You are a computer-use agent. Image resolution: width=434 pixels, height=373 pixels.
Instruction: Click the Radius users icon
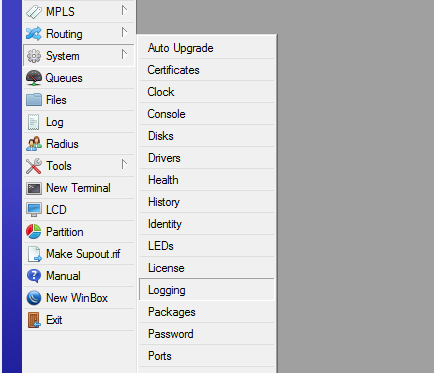pyautogui.click(x=34, y=144)
